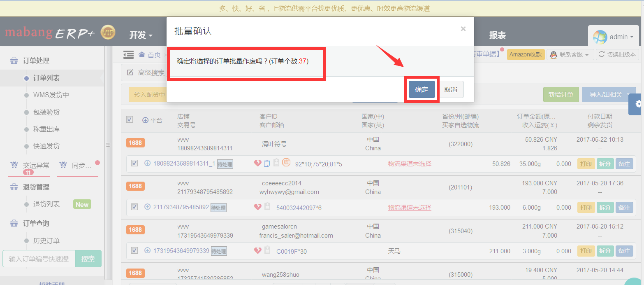This screenshot has width=644, height=285.
Task: Toggle the select-all checkbox in the table header
Action: pyautogui.click(x=130, y=119)
